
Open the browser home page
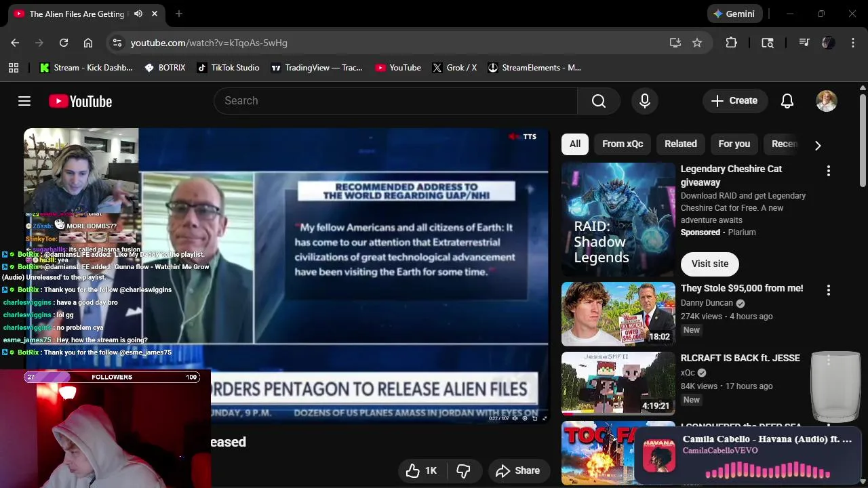88,43
